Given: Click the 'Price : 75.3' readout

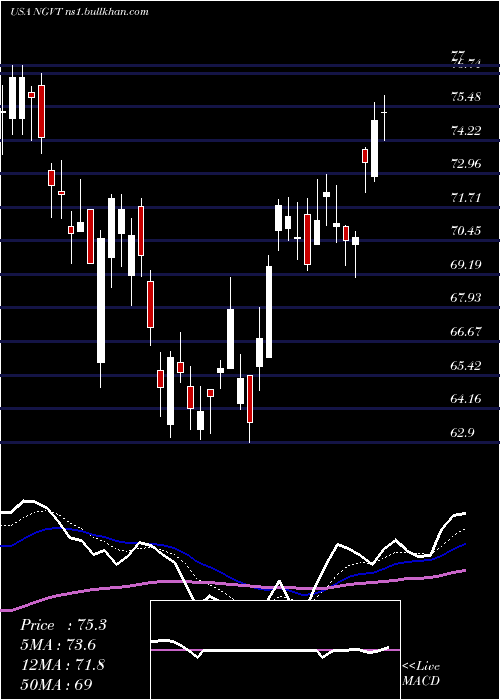Looking at the screenshot, I should click(x=63, y=625).
